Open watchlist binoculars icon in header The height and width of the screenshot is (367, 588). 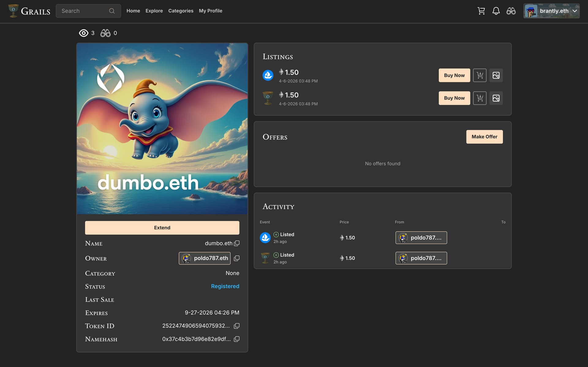click(511, 11)
